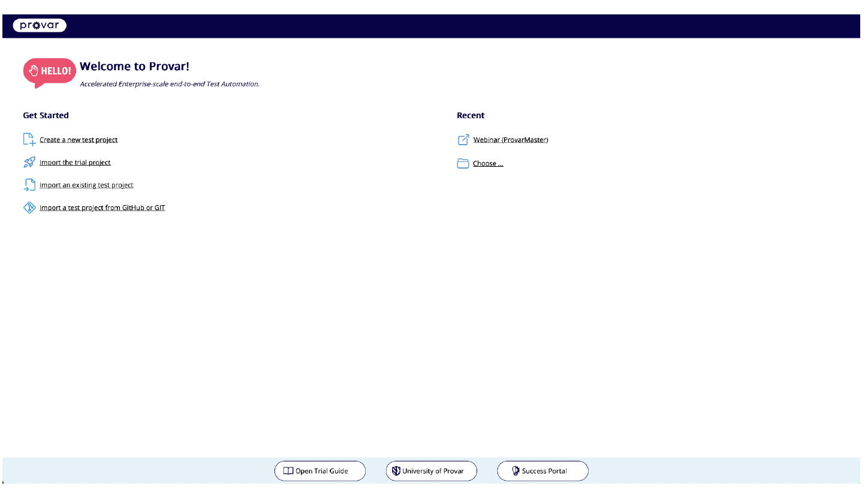Click the Accelerated Enterprise-scale tagline text
The width and height of the screenshot is (868, 498).
[x=170, y=84]
